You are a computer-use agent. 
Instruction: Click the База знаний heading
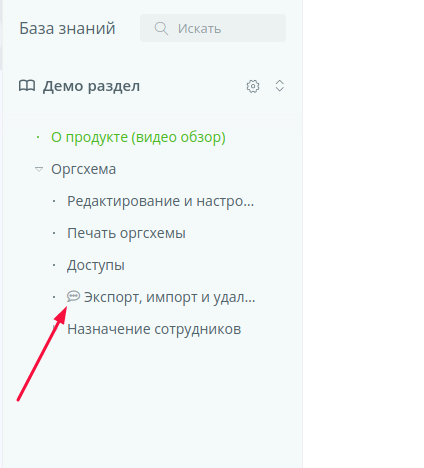(67, 28)
